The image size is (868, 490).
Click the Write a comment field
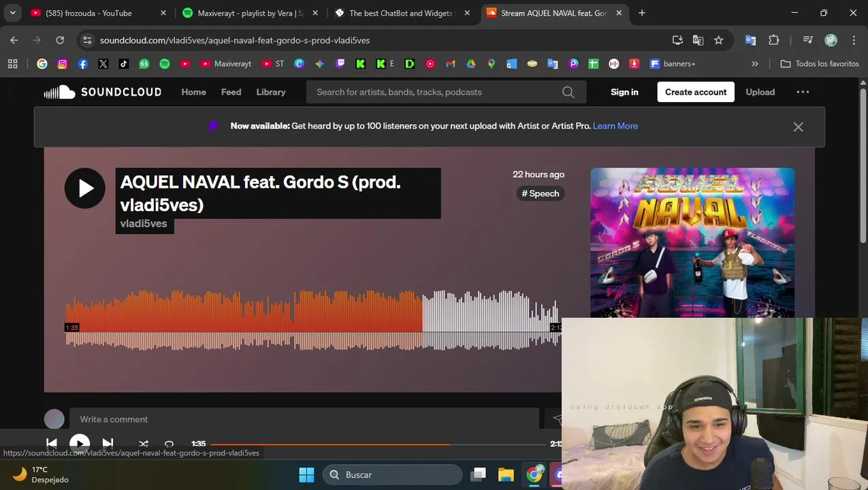pyautogui.click(x=304, y=419)
